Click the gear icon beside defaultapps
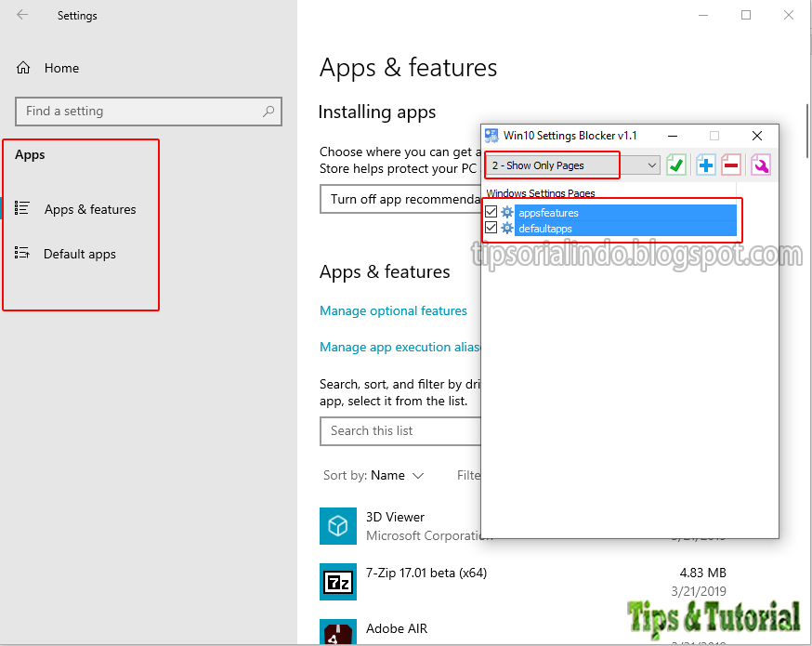Screen dimensions: 812x646 pyautogui.click(x=507, y=228)
